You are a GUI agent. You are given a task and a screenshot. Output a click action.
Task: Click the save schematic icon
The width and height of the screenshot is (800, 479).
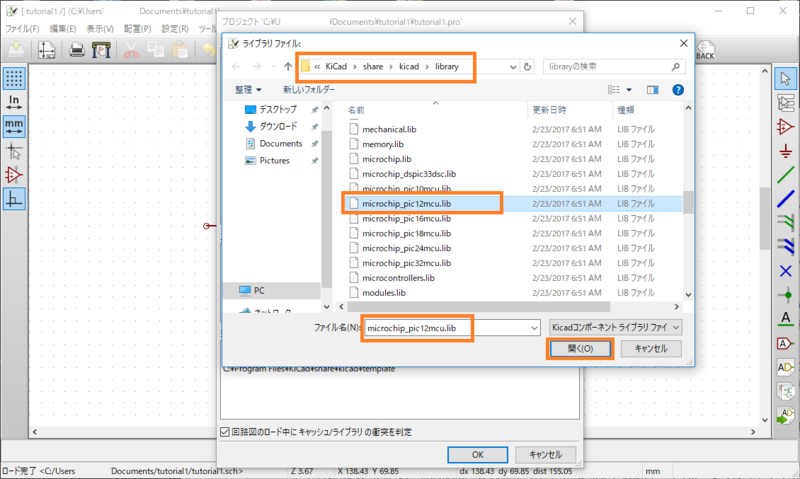point(16,50)
